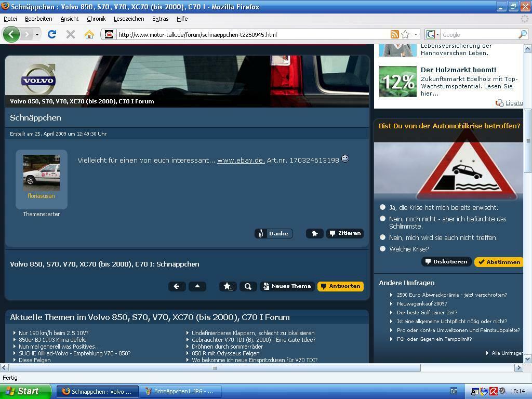Reply using the Antworten button
Viewport: 532px width, 399px height.
(341, 286)
